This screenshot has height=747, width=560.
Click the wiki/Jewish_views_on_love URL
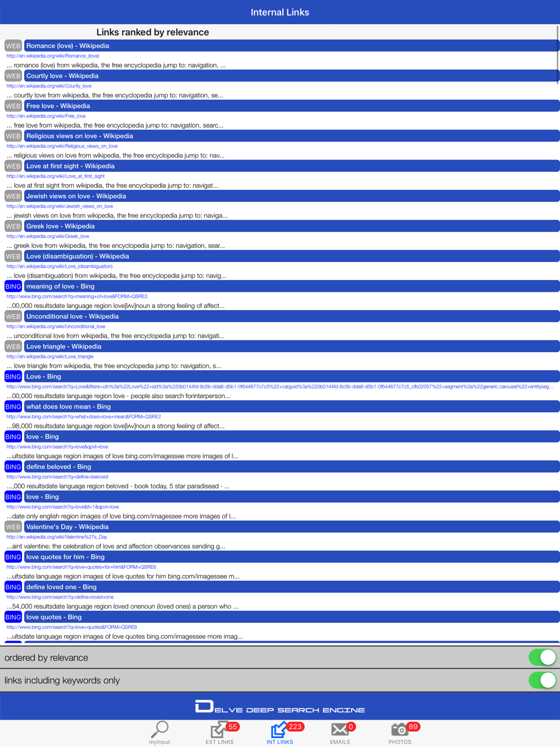pos(60,206)
